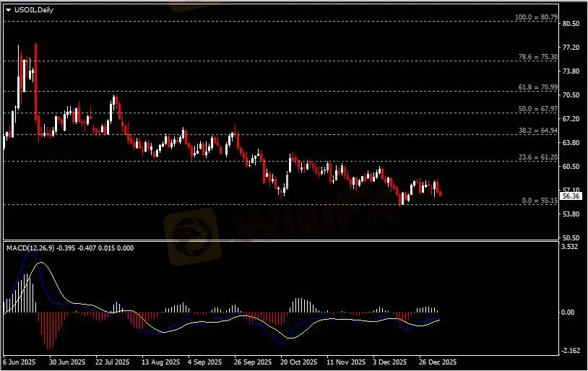Image resolution: width=588 pixels, height=371 pixels.
Task: Click the 13 Aug 2025 date label
Action: click(x=160, y=362)
